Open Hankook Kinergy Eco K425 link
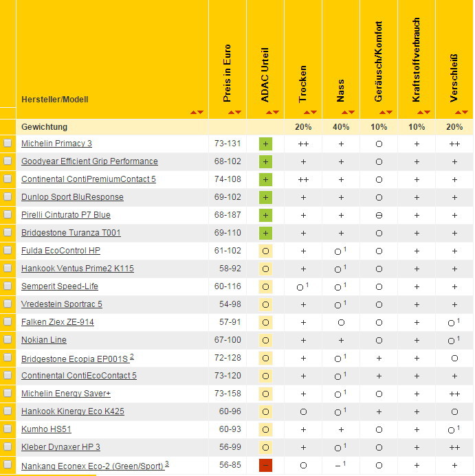475x476 pixels. point(73,411)
